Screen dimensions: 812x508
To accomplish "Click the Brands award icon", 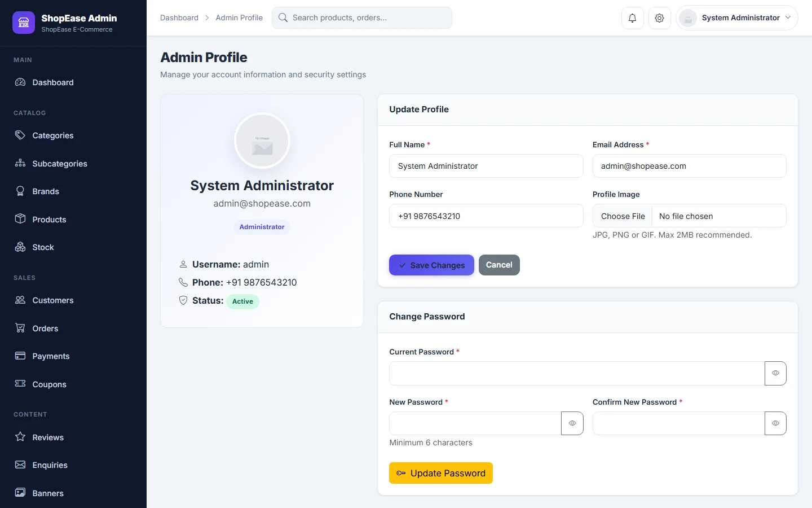I will coord(20,191).
